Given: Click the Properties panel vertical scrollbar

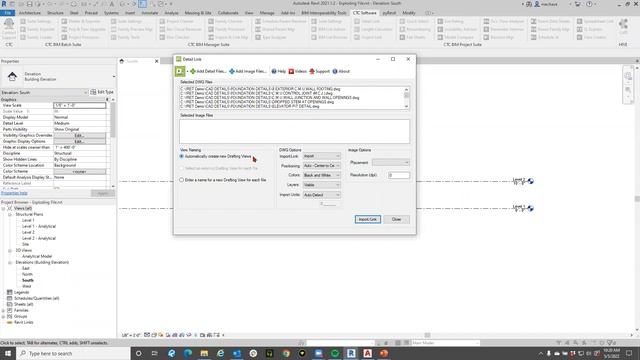Looking at the screenshot, I should [x=113, y=143].
